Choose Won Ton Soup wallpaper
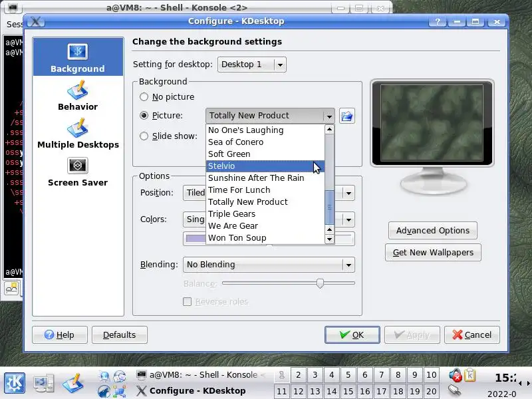 coord(265,238)
